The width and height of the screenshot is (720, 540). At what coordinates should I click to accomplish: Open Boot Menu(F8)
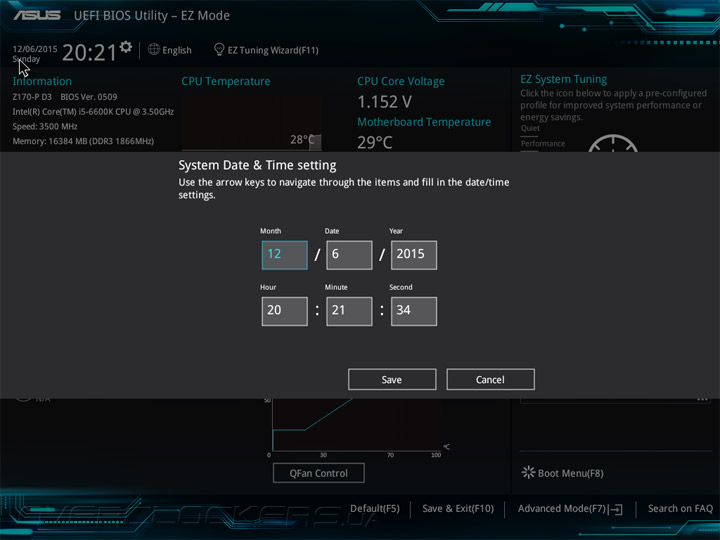(562, 473)
